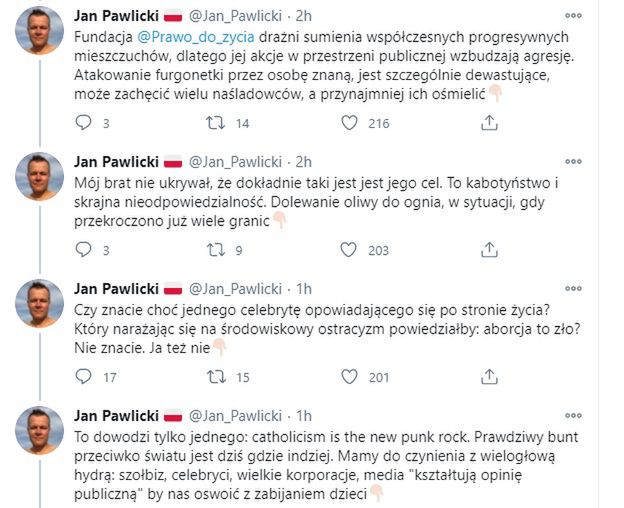Open more options on 'Czy znacie' tweet
Viewport: 624px width, 508px height.
(571, 288)
